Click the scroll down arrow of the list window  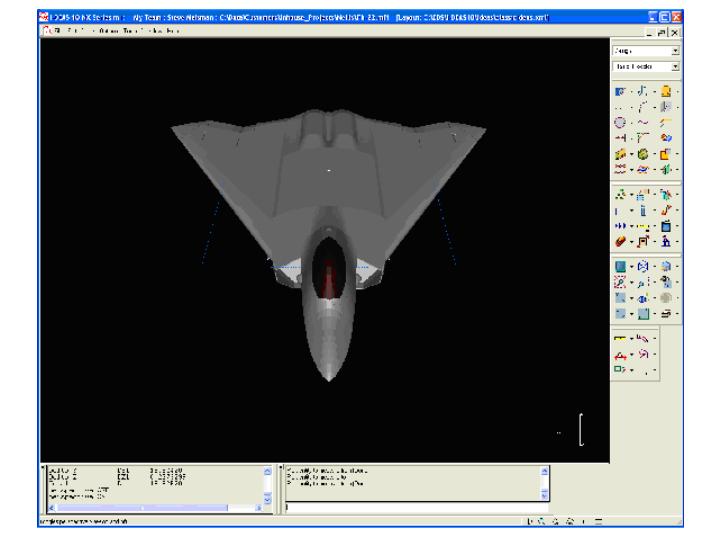(268, 498)
